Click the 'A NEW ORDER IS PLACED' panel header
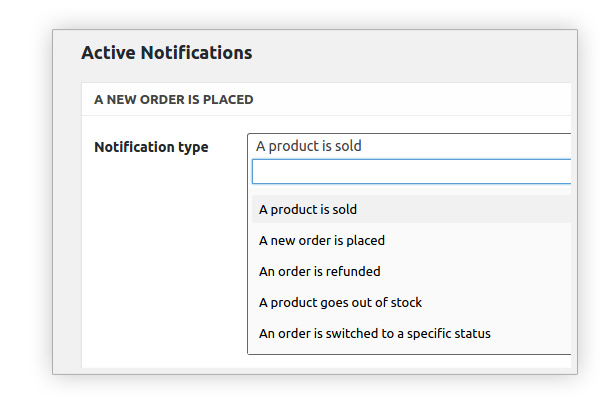Image resolution: width=600 pixels, height=409 pixels. coord(326,99)
